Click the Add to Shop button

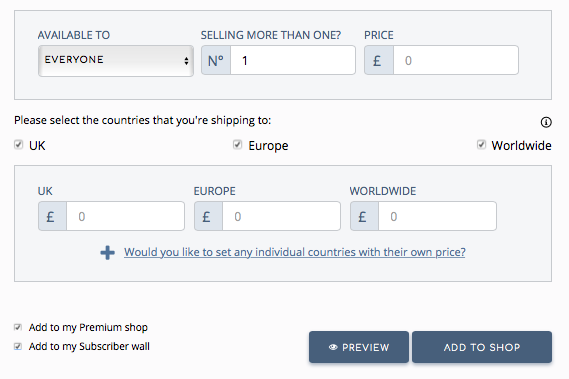coord(482,347)
